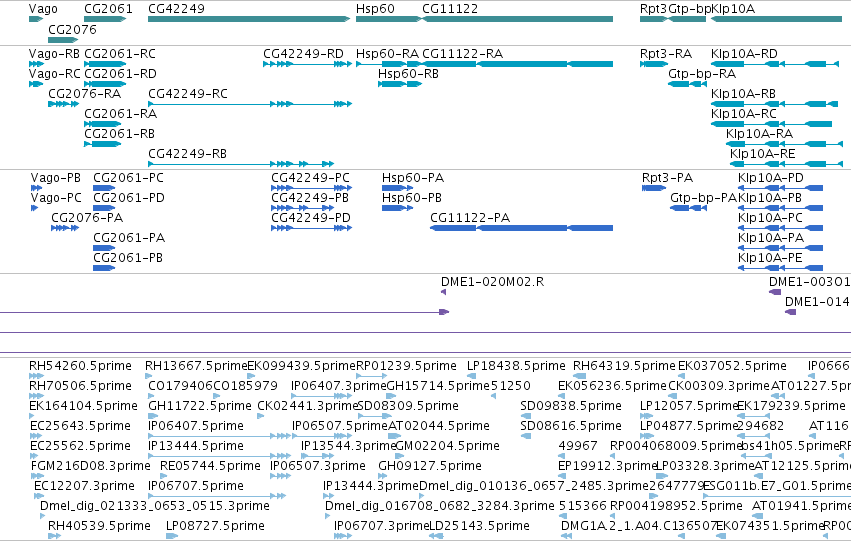Select the Rpt3-RA transcript
This screenshot has height=541, width=851.
tap(654, 64)
